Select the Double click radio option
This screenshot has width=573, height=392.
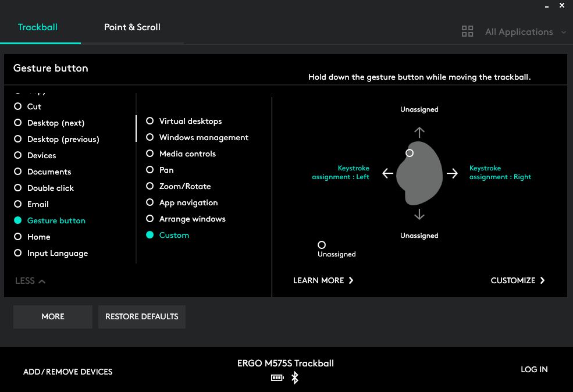(x=44, y=188)
